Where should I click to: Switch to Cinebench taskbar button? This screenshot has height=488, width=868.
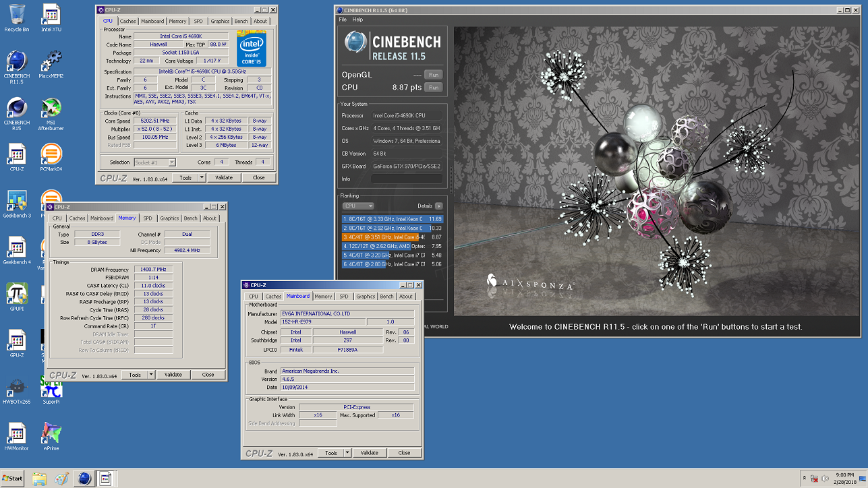click(x=84, y=479)
